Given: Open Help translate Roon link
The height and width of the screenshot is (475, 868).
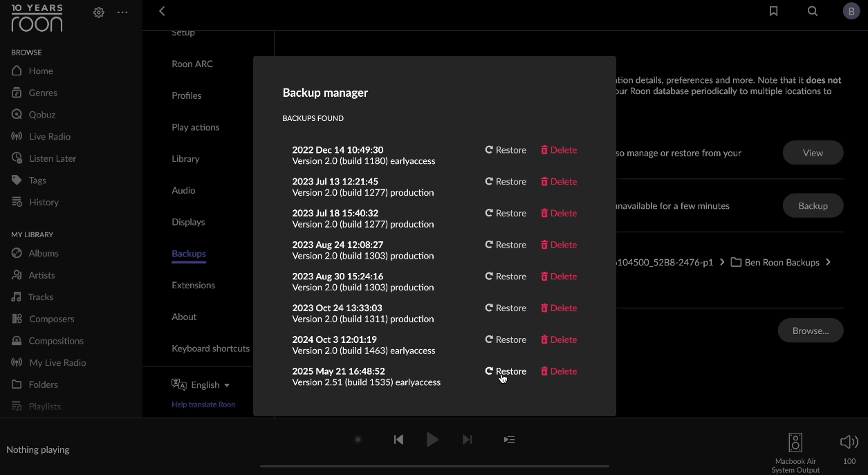Looking at the screenshot, I should (203, 404).
